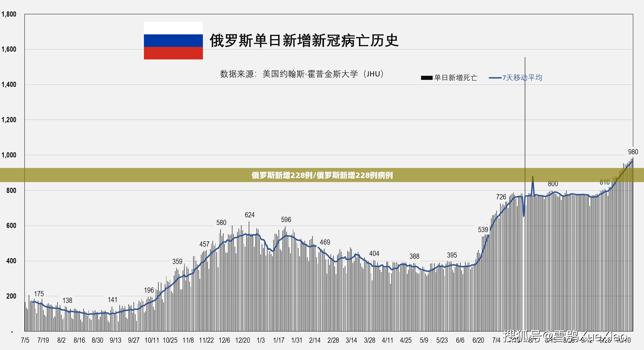
Task: Click the 1/17 date label
Action: [x=279, y=340]
